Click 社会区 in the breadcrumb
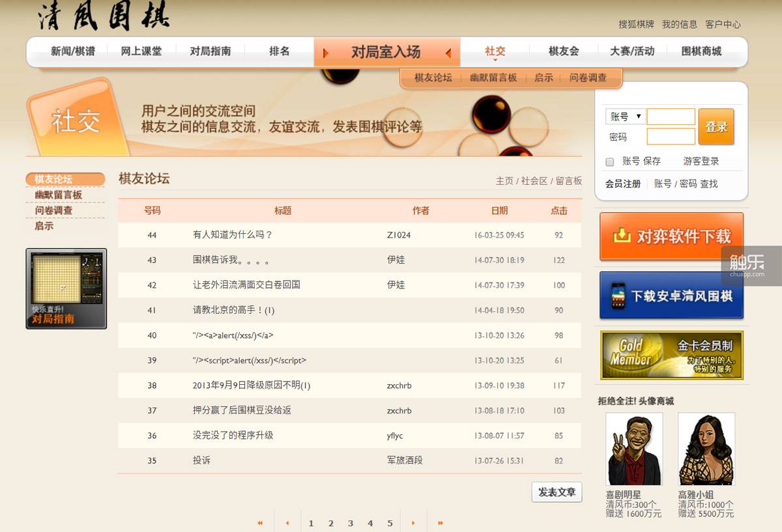Screen dimensions: 782x532 (x=534, y=181)
